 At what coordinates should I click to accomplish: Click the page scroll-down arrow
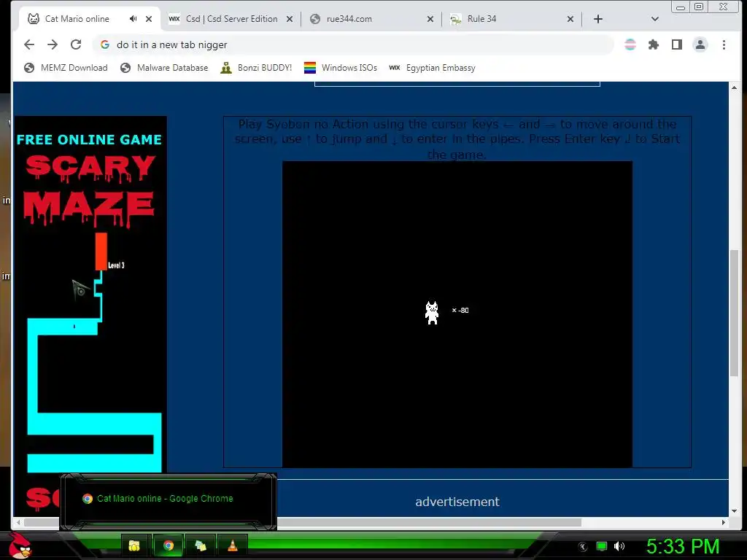(734, 511)
